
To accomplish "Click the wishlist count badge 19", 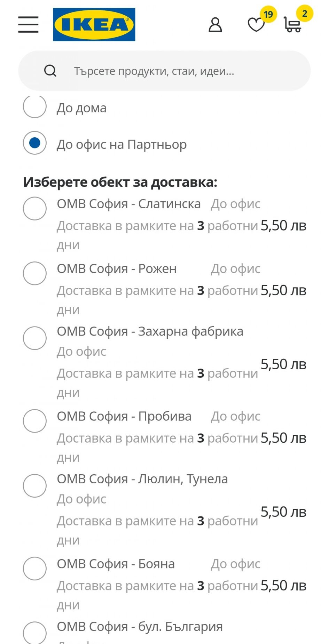I will click(x=268, y=14).
